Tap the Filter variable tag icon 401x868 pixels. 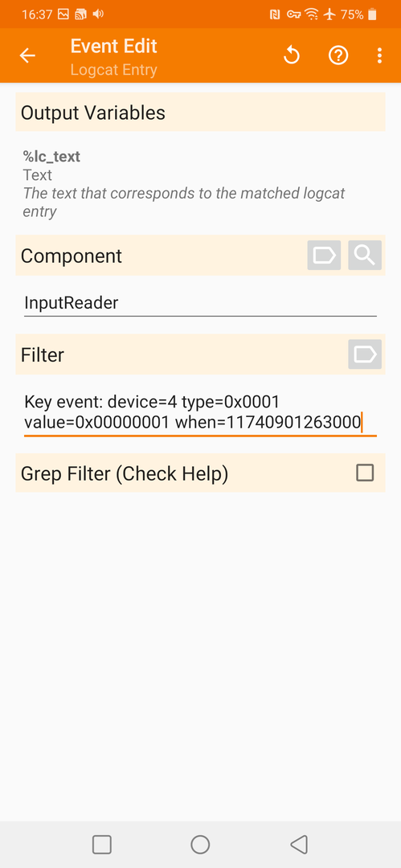click(365, 354)
